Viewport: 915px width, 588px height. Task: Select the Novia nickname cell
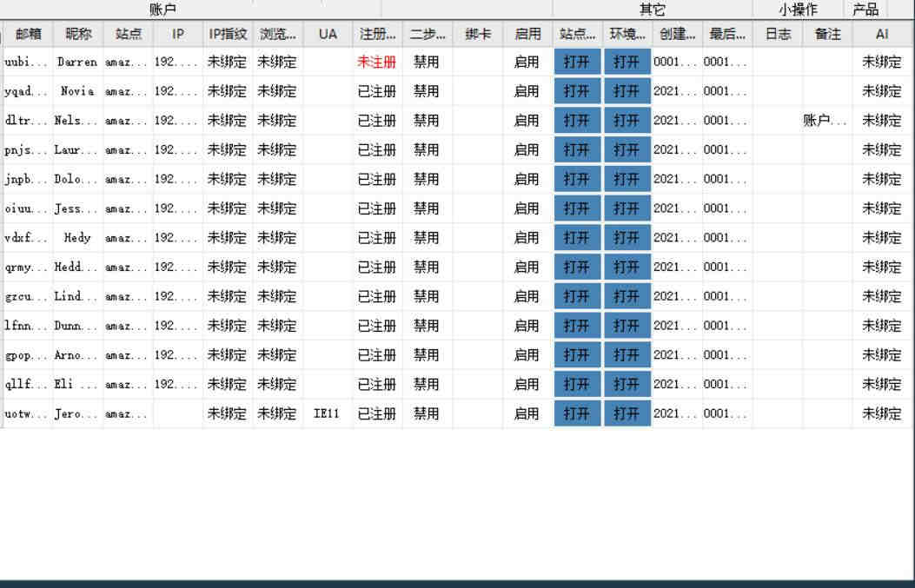coord(77,91)
